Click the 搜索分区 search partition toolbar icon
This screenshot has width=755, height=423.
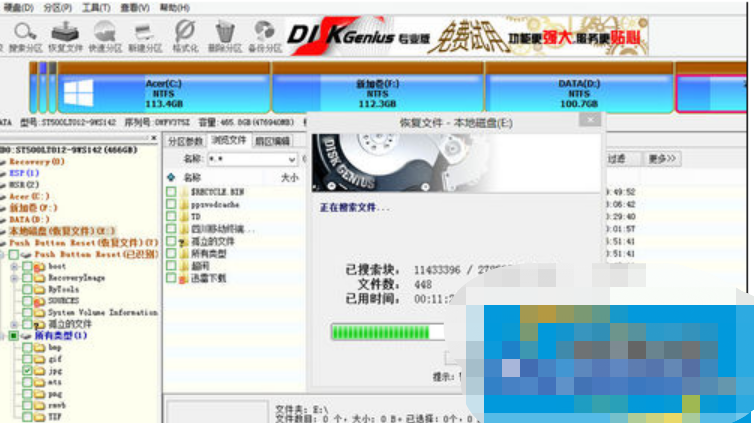25,36
